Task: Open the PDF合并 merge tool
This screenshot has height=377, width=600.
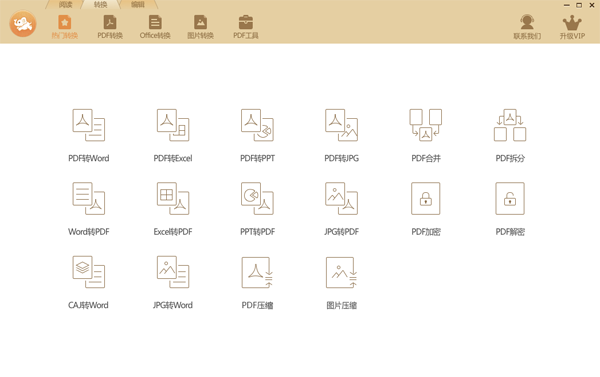Action: pyautogui.click(x=426, y=125)
